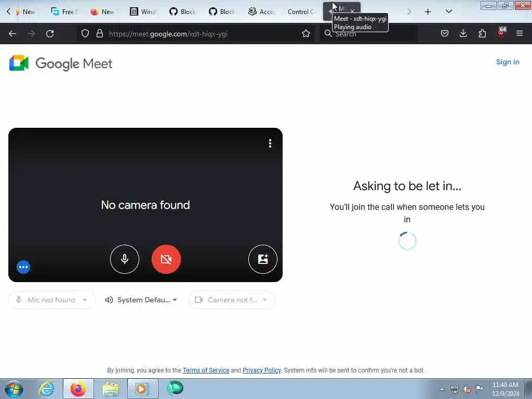Expand the System Default speaker dropdown
Viewport: 532px width, 399px height.
(x=141, y=300)
